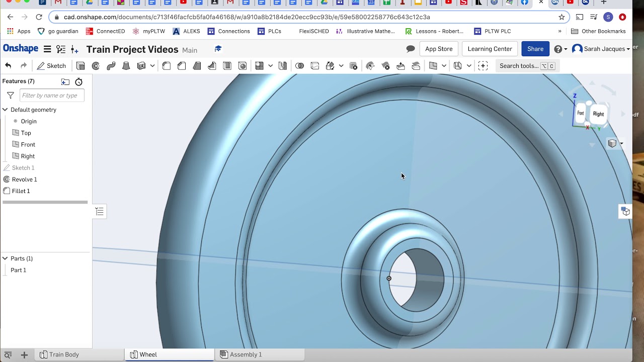Open the feature list filter icon
Viewport: 644px width, 362px height.
[10, 96]
